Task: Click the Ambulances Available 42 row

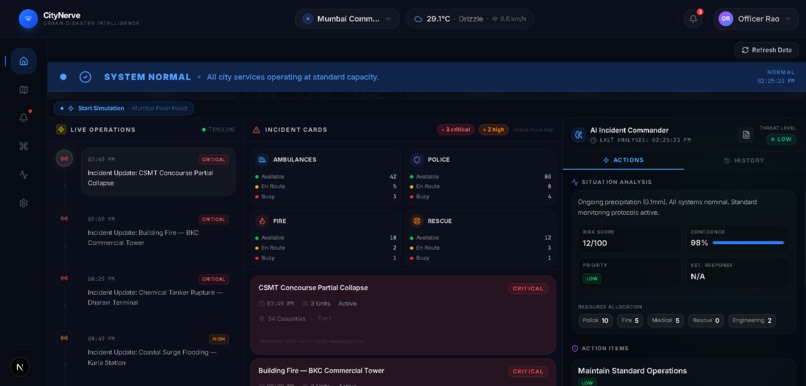Action: pyautogui.click(x=326, y=177)
